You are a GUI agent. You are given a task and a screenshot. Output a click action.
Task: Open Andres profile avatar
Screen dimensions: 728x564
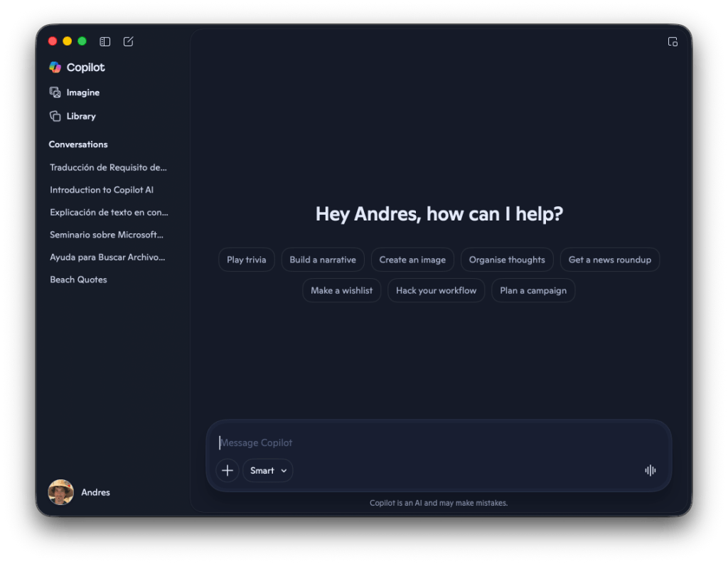click(x=61, y=492)
